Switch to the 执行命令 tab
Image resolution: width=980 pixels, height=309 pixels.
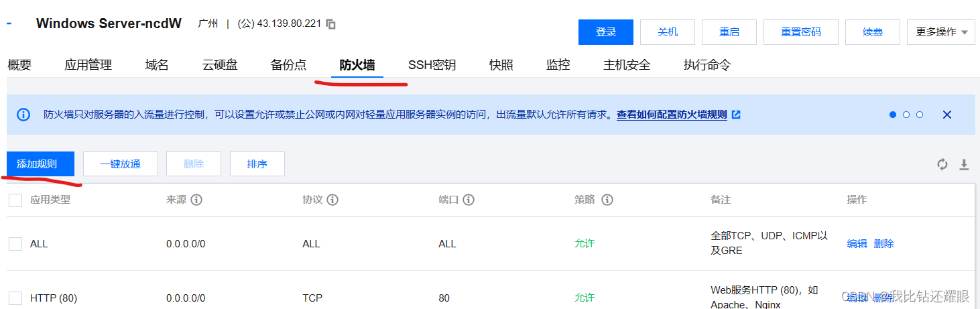[707, 65]
